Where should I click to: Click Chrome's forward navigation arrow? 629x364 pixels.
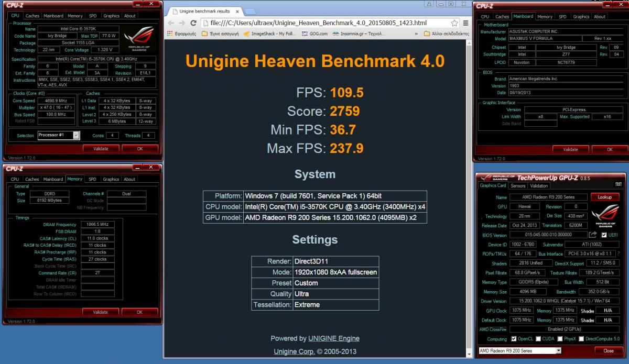click(182, 23)
